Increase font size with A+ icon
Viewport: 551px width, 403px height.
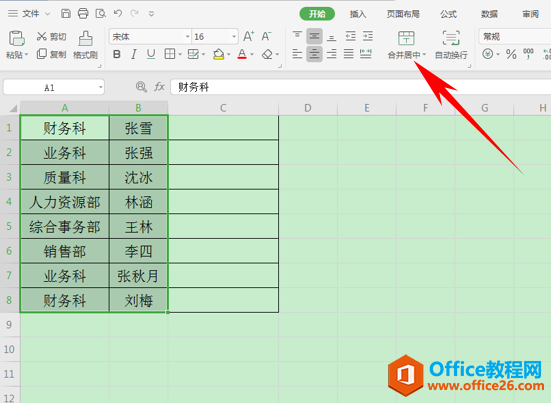tap(248, 36)
